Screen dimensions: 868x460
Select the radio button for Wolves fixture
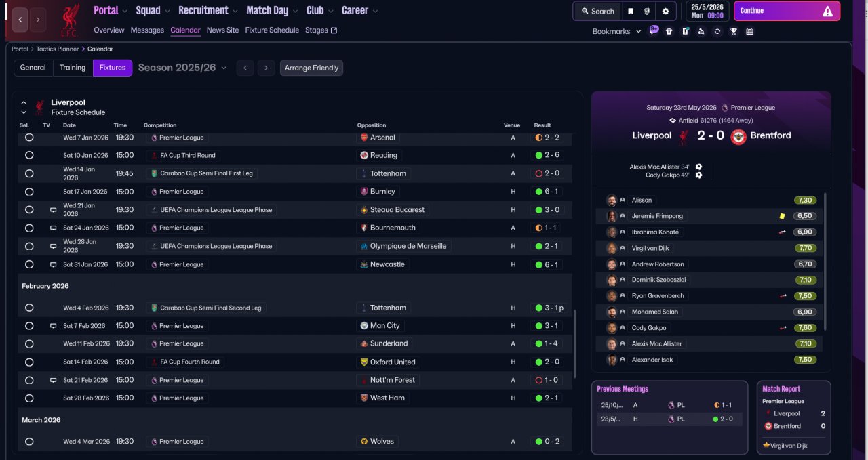tap(29, 442)
